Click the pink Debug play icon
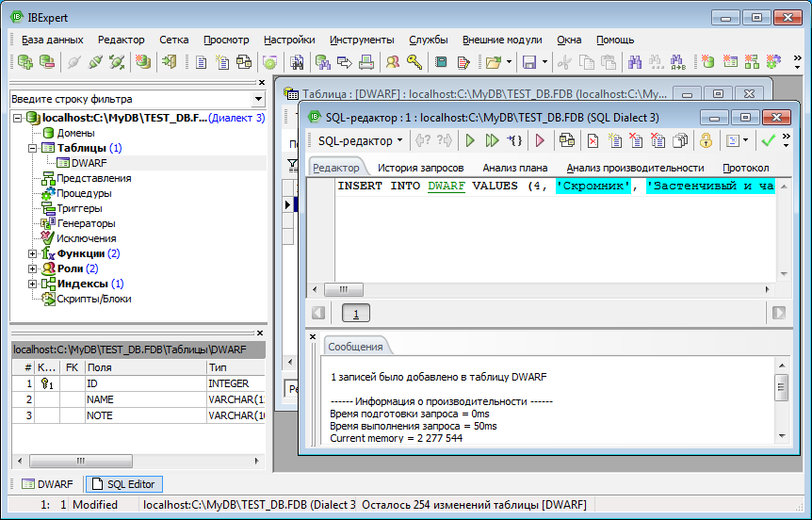This screenshot has height=520, width=812. pos(540,140)
